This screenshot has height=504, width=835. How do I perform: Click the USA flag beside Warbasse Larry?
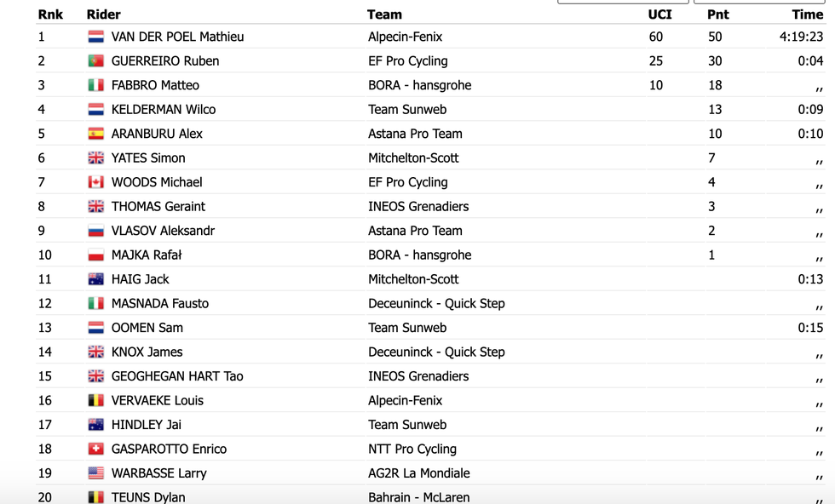(x=95, y=473)
